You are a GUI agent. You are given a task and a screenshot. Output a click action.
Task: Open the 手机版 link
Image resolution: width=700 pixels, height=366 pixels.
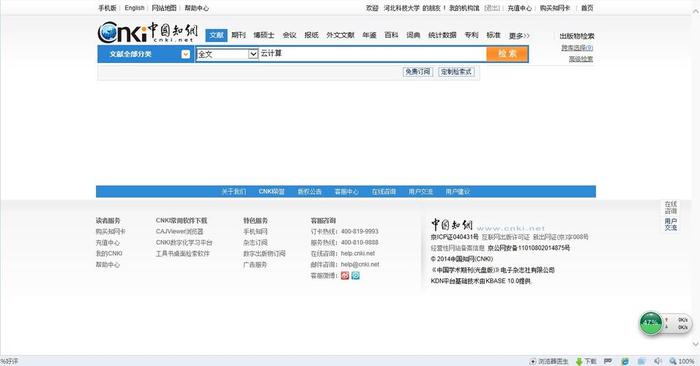pos(107,8)
